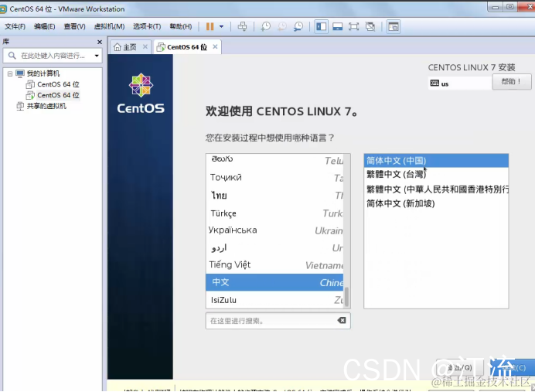Open the 虚拟机(M) menu
This screenshot has height=392, width=535.
(x=110, y=26)
